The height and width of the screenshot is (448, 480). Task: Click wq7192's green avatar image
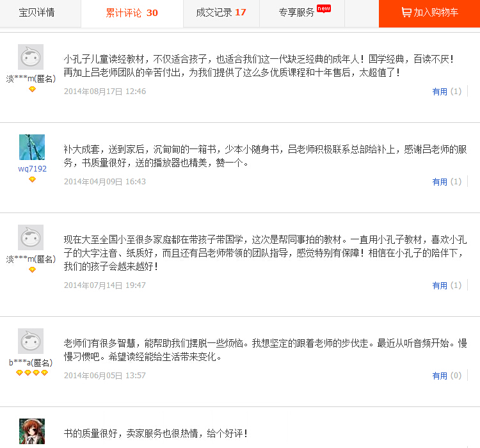pyautogui.click(x=32, y=147)
